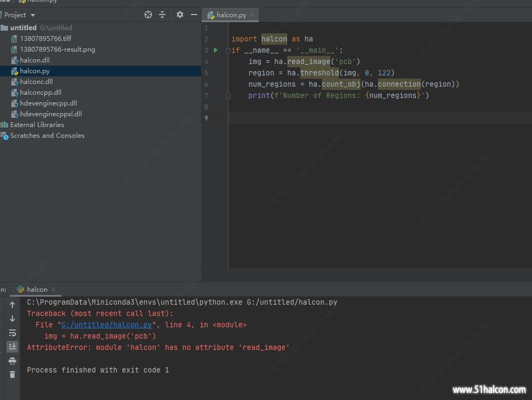This screenshot has height=400, width=532.
Task: Click the Print console output icon
Action: (12, 361)
